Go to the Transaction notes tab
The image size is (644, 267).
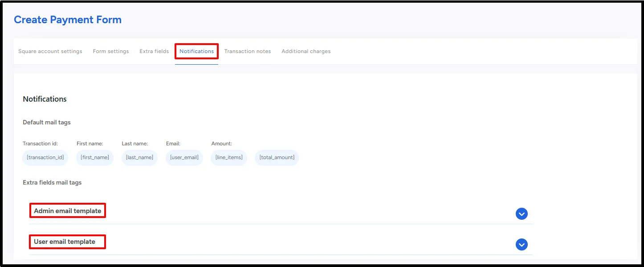(248, 51)
